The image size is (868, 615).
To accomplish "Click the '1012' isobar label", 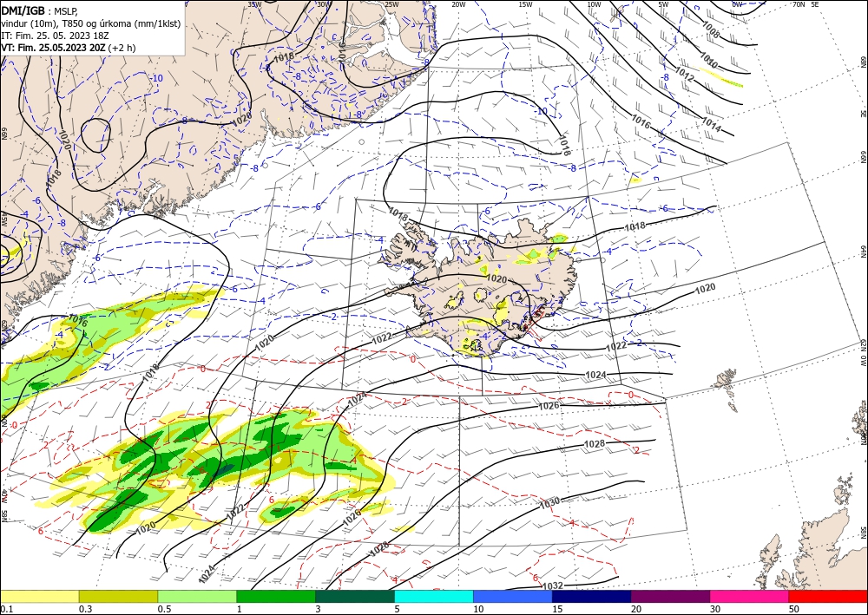I will (684, 75).
